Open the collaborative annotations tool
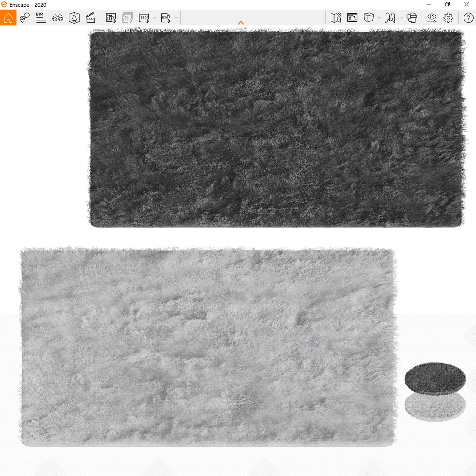 pos(24,18)
